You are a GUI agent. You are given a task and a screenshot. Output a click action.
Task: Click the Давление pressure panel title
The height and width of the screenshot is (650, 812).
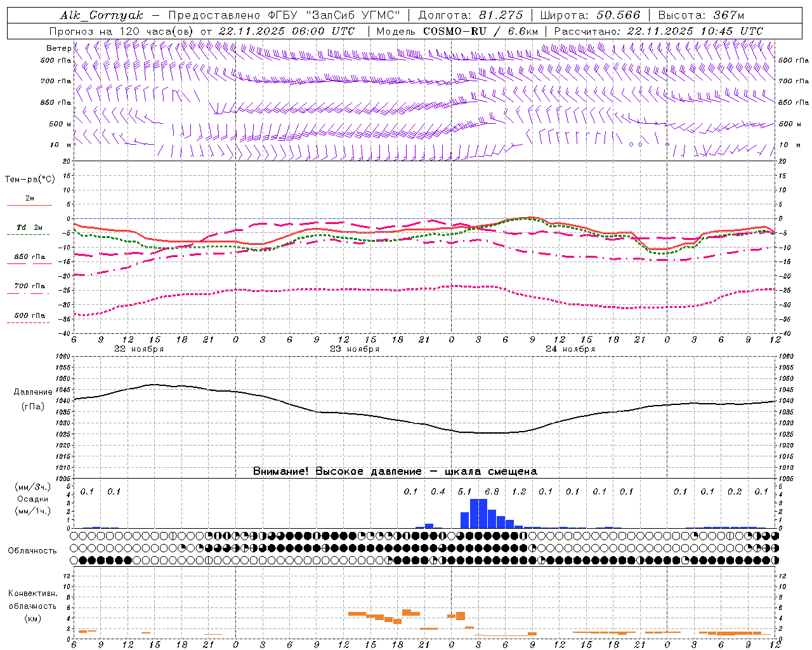(33, 392)
